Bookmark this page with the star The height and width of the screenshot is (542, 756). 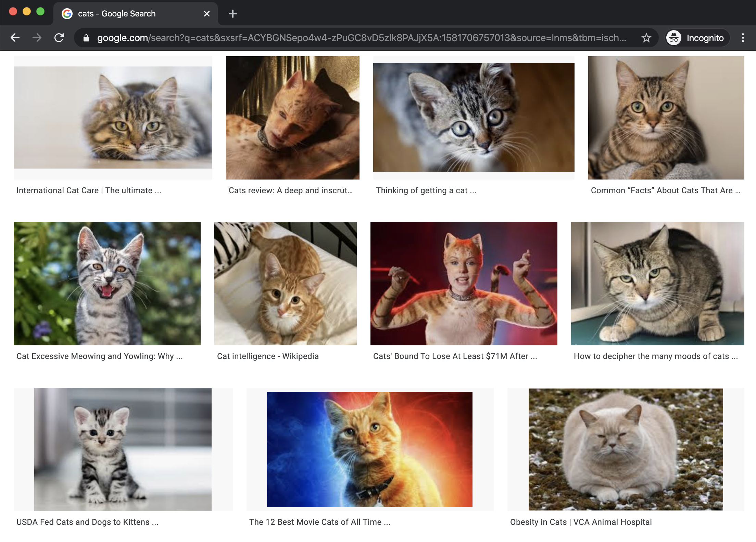click(646, 38)
